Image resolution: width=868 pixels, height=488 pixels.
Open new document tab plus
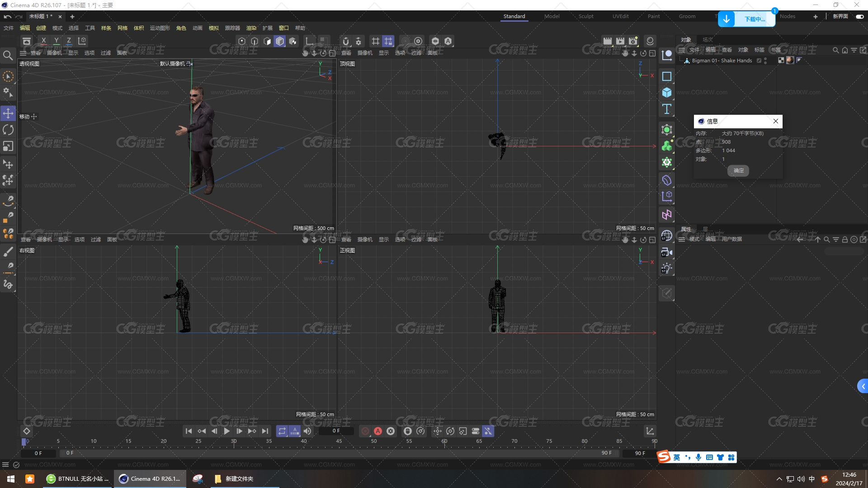pyautogui.click(x=72, y=16)
